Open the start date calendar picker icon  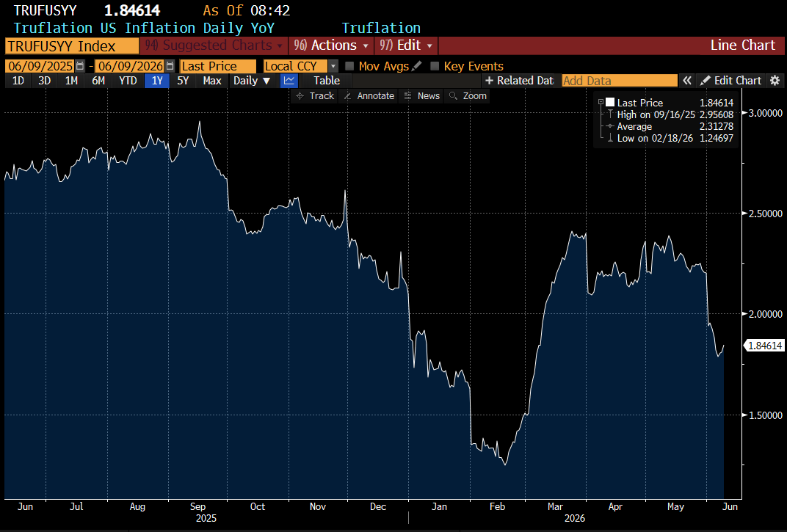(80, 66)
